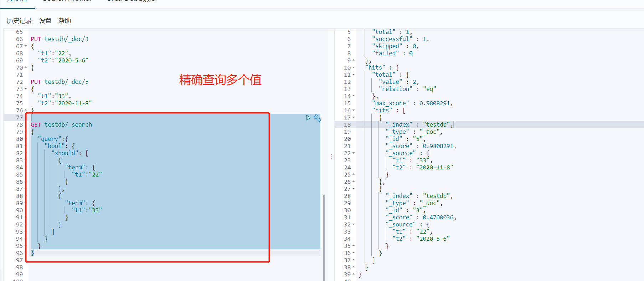Toggle response fold arrow at line 9
The image size is (644, 281).
(x=354, y=60)
